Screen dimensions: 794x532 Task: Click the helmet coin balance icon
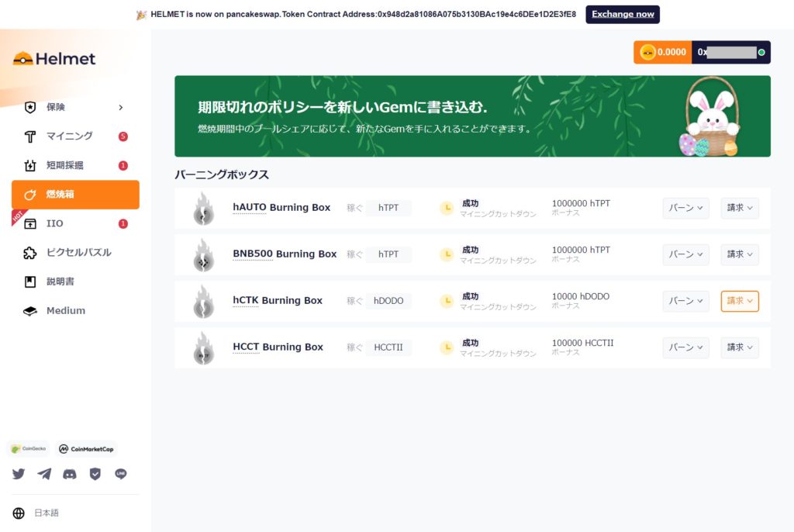click(647, 52)
